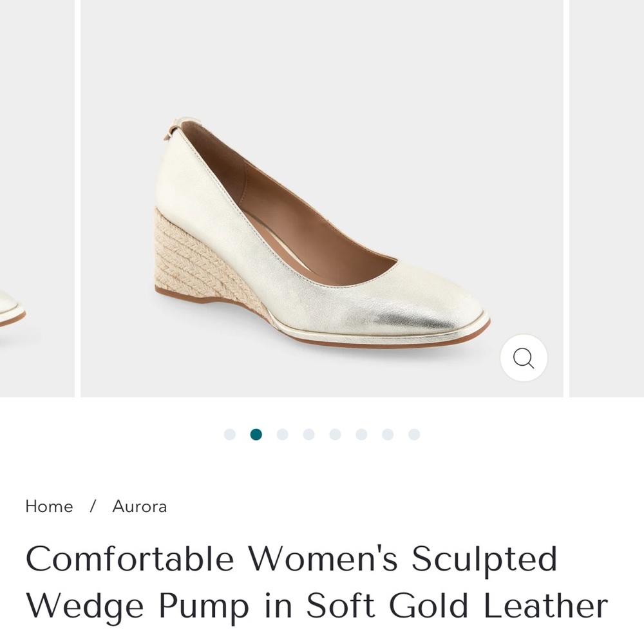Select the third carousel dot indicator

click(x=283, y=434)
